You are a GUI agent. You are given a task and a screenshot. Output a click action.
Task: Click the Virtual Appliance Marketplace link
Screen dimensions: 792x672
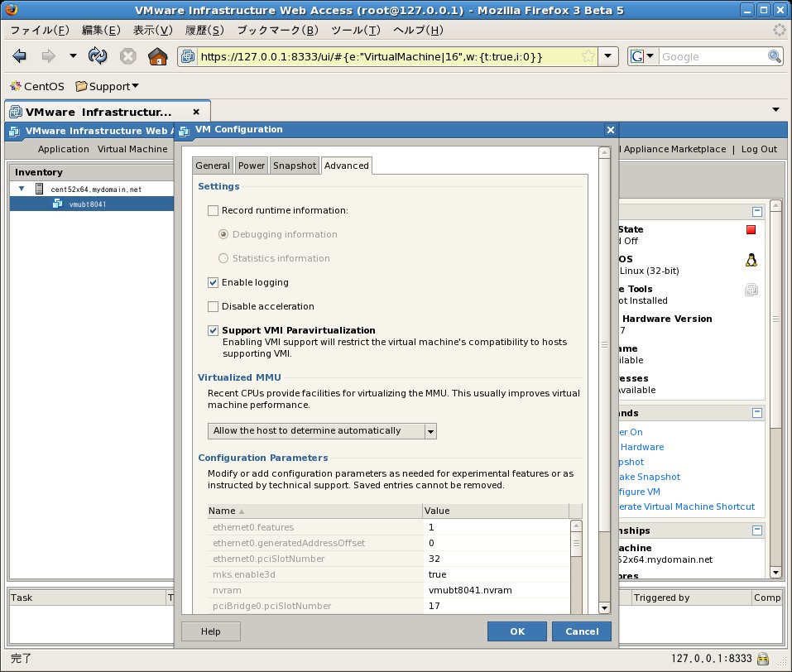click(672, 149)
